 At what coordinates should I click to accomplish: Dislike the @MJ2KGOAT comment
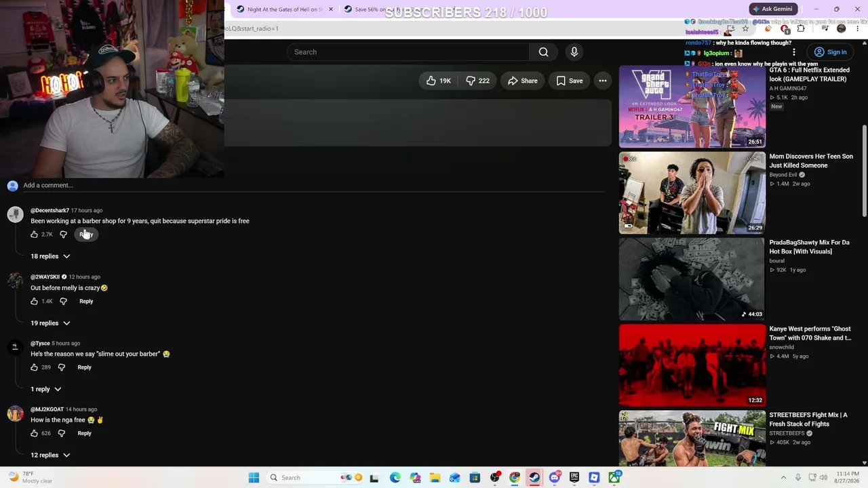pyautogui.click(x=61, y=433)
